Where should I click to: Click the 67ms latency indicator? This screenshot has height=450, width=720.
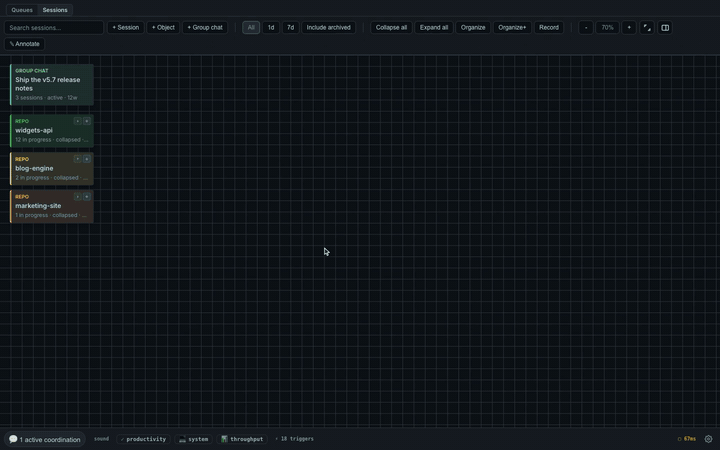click(687, 439)
